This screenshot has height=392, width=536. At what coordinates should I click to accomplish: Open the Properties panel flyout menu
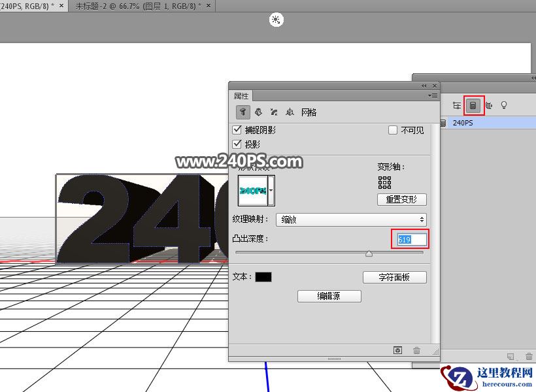coord(432,95)
